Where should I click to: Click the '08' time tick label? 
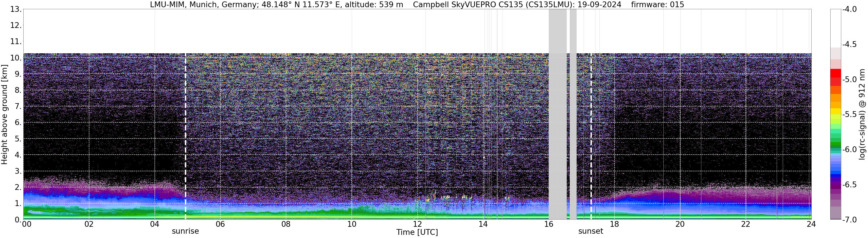(x=286, y=224)
